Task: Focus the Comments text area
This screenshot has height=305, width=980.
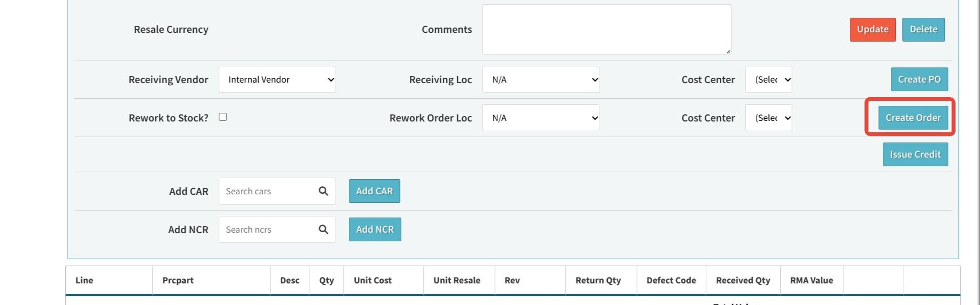Action: [606, 29]
